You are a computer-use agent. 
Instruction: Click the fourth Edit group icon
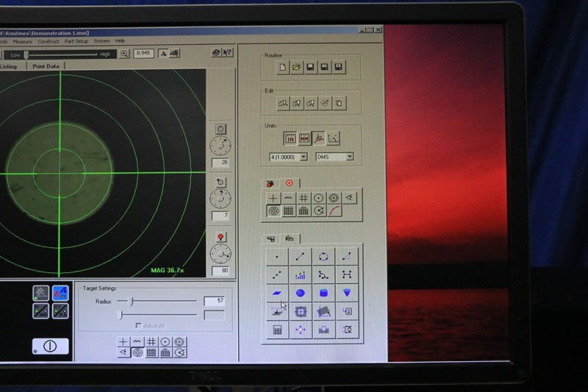[x=325, y=103]
